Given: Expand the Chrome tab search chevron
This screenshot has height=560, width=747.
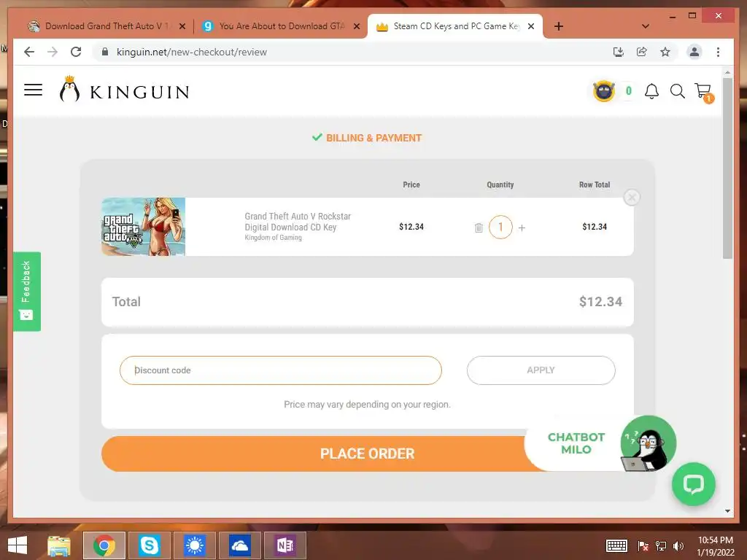Looking at the screenshot, I should click(645, 26).
